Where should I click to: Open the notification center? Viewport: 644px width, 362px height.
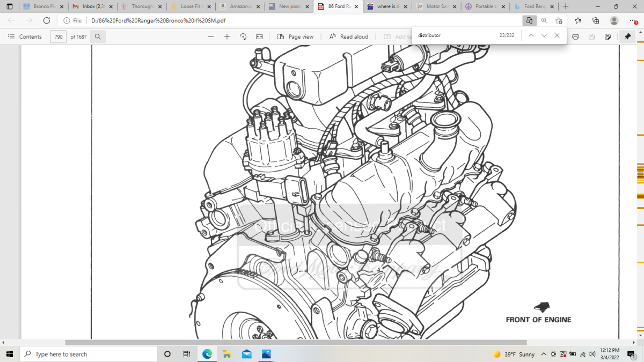click(x=632, y=354)
